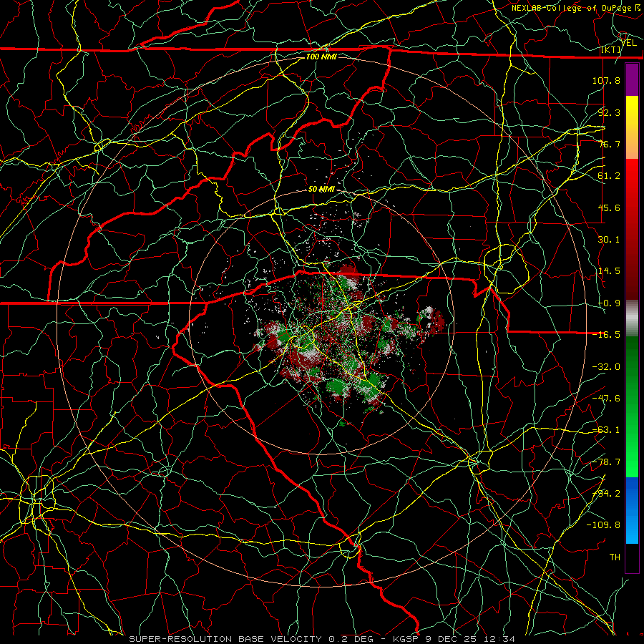Click the blue segment of color bar
Image resolution: width=644 pixels, height=644 pixels.
tap(632, 510)
